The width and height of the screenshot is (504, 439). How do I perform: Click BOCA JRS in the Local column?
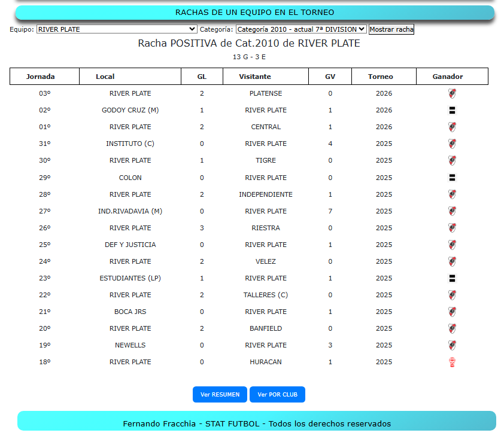click(130, 312)
